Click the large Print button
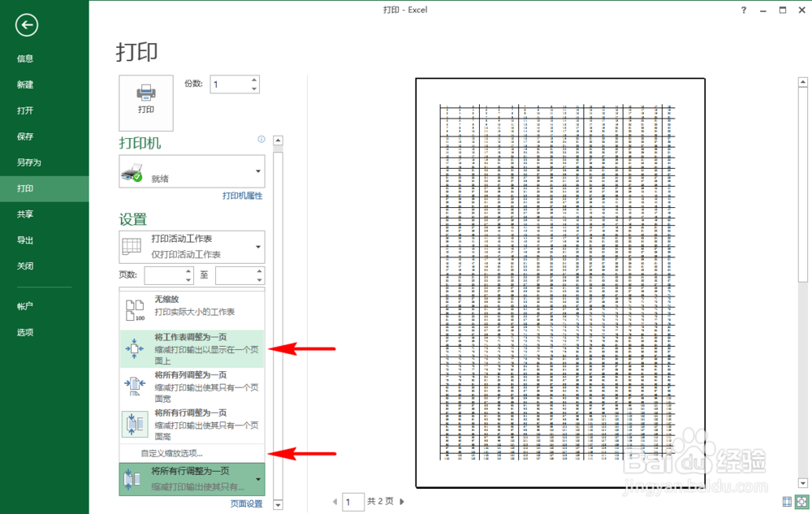This screenshot has width=812, height=514. tap(146, 102)
